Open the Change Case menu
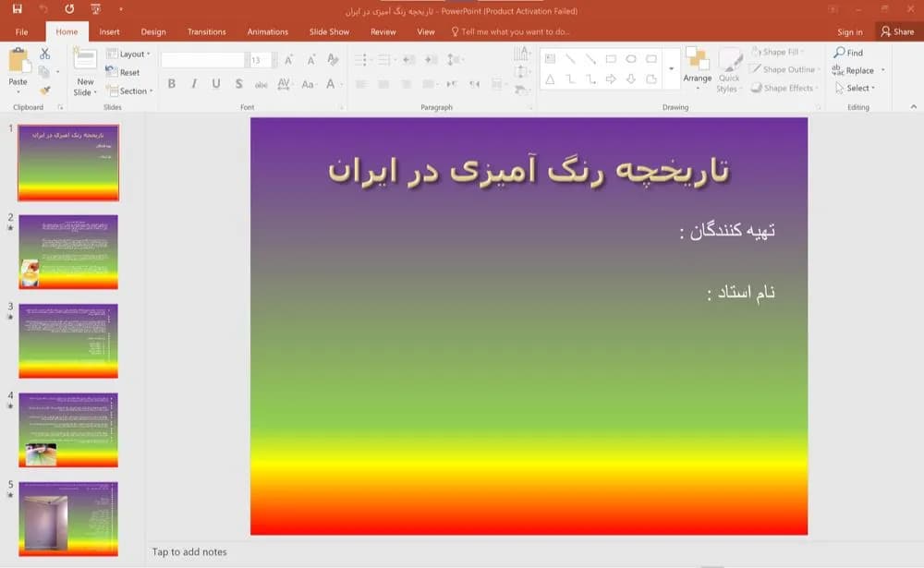The image size is (924, 568). point(308,84)
